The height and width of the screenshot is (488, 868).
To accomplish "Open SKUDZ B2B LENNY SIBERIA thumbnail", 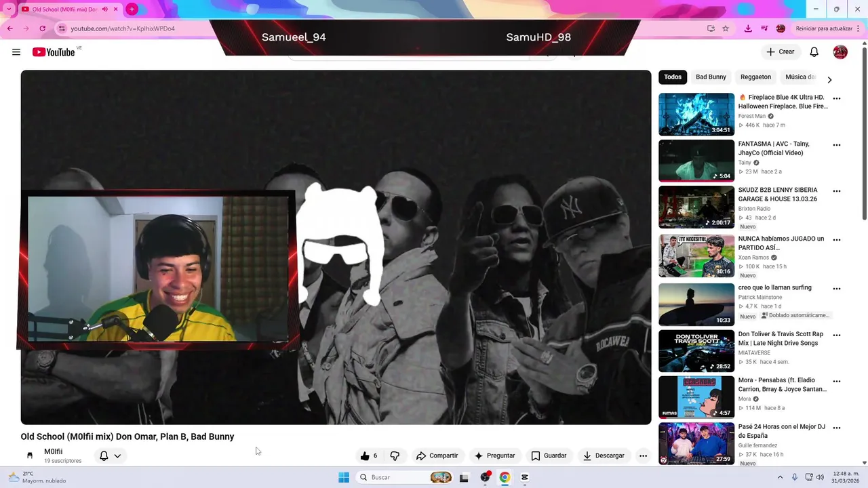I will pyautogui.click(x=696, y=207).
